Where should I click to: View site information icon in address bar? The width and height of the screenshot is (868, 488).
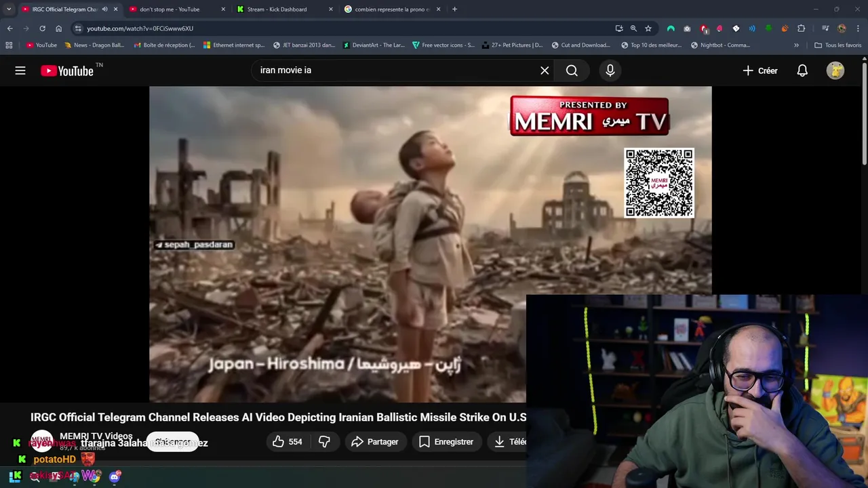coord(78,28)
